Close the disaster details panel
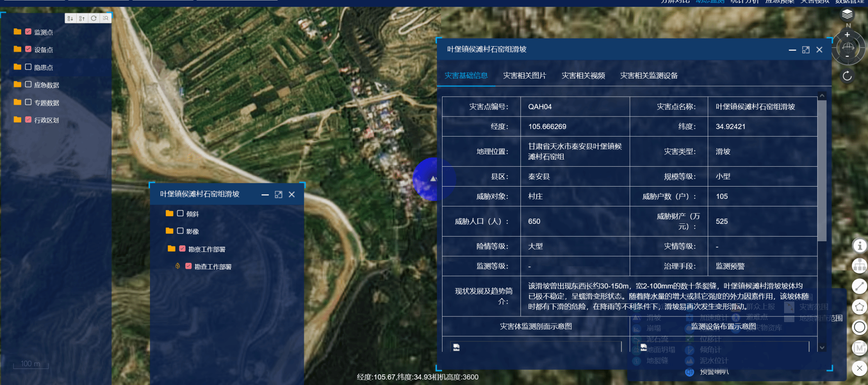The width and height of the screenshot is (868, 385). [819, 50]
